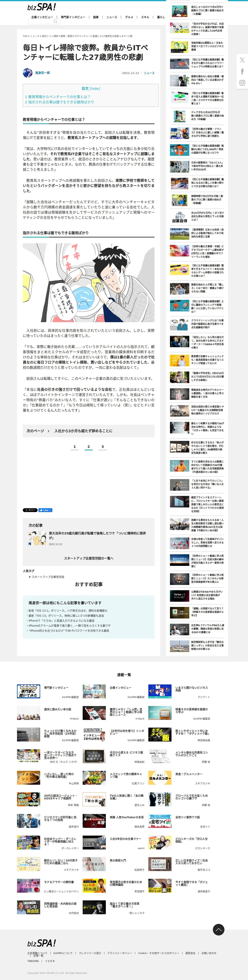Open いまさら聞けないビジネス用語 series link
The image size is (248, 980).
tap(192, 689)
